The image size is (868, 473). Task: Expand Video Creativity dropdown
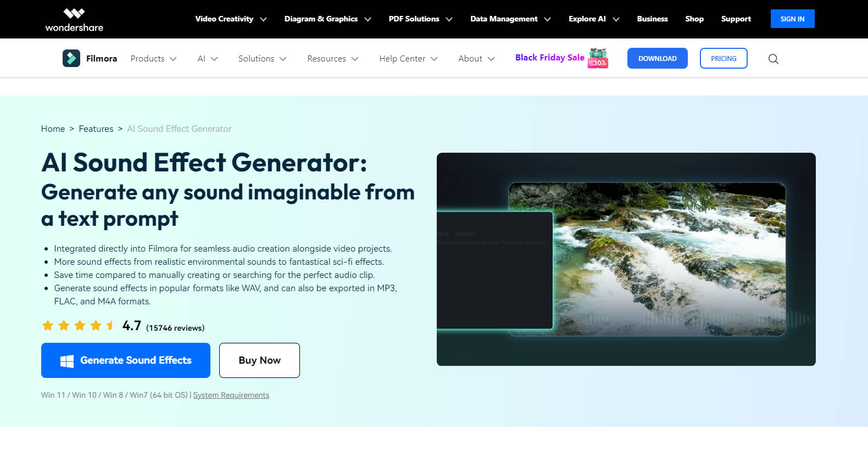coord(231,19)
